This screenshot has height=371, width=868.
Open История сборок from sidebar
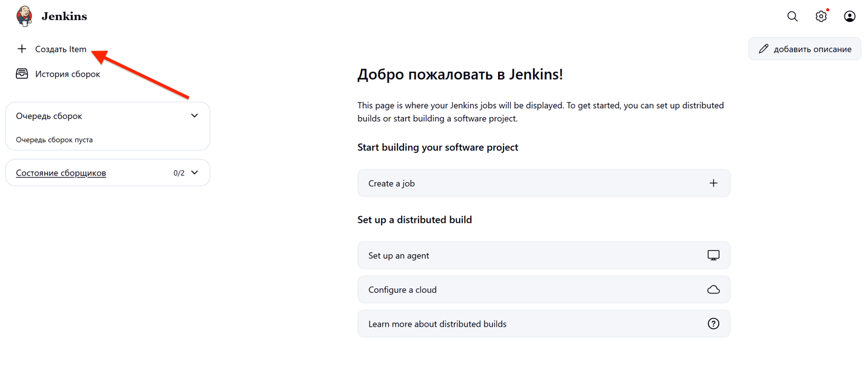pos(67,73)
